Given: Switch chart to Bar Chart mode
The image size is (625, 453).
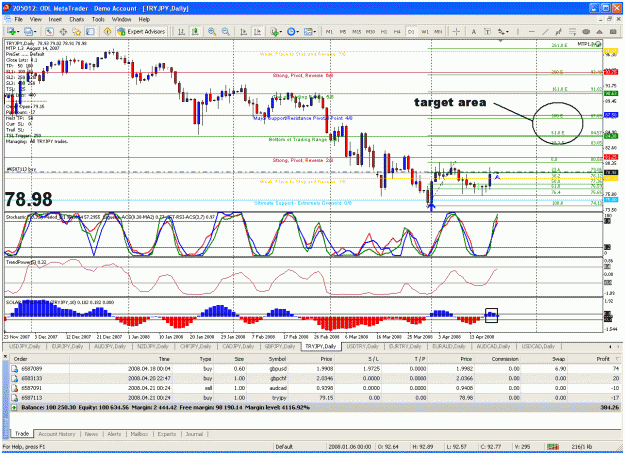Looking at the screenshot, I should click(181, 32).
